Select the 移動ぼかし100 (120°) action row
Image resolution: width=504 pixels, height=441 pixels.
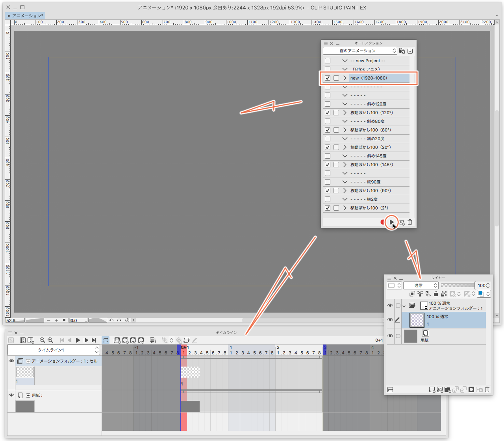point(366,113)
